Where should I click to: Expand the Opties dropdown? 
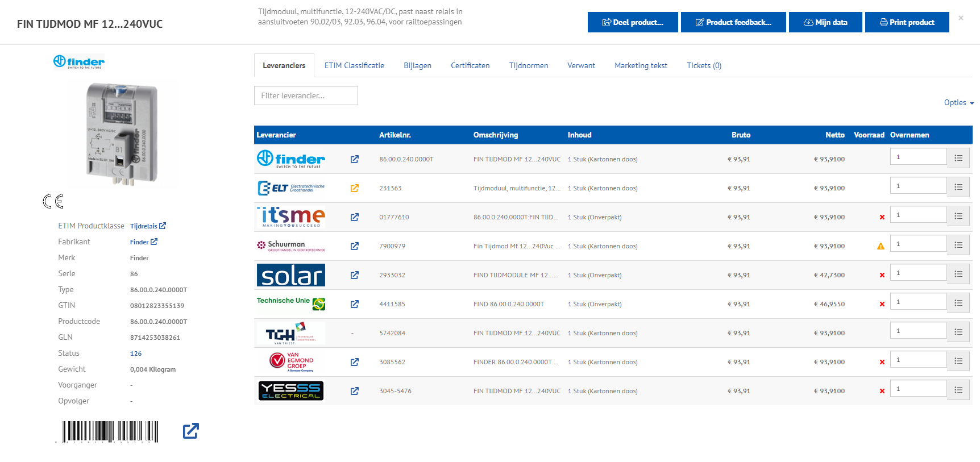(x=958, y=103)
